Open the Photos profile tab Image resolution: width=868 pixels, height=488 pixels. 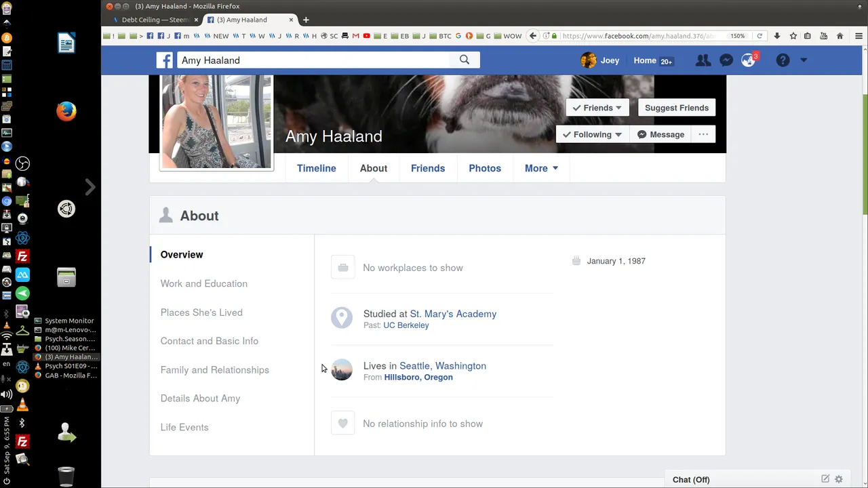(485, 168)
